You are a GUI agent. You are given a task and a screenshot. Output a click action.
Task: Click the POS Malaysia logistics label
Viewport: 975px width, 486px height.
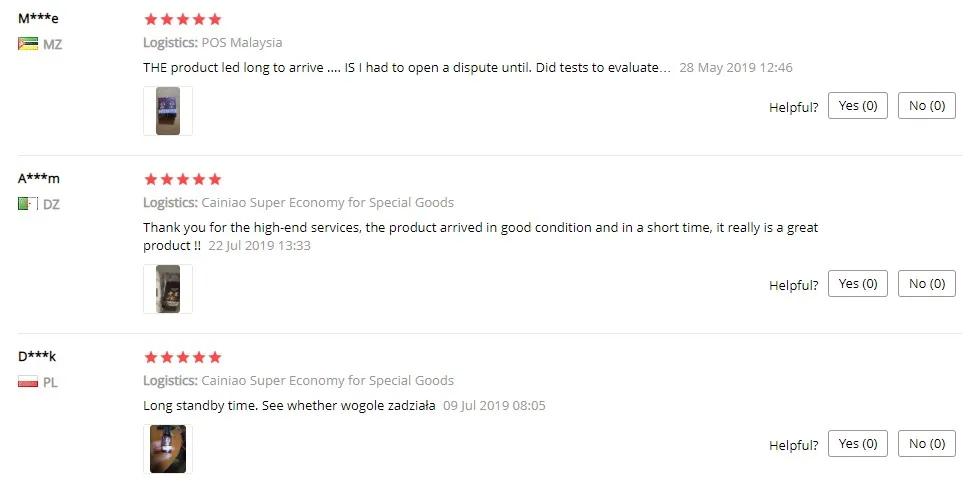coord(242,43)
